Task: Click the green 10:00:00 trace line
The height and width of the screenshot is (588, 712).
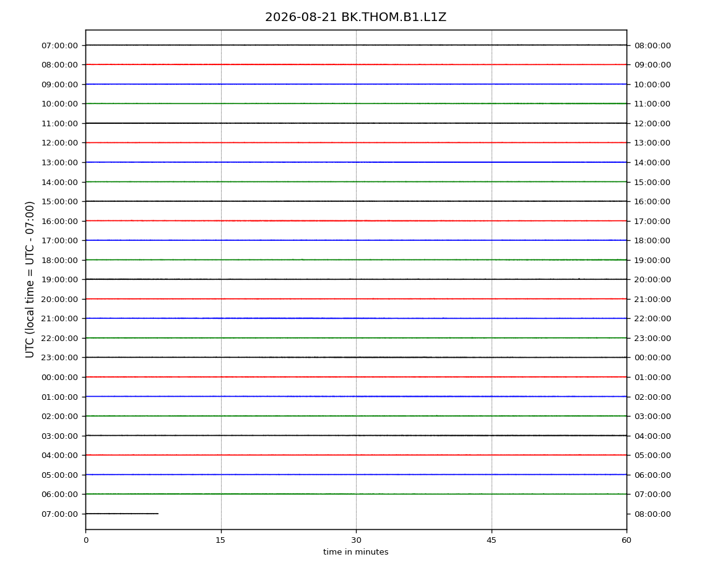Action: pos(356,103)
